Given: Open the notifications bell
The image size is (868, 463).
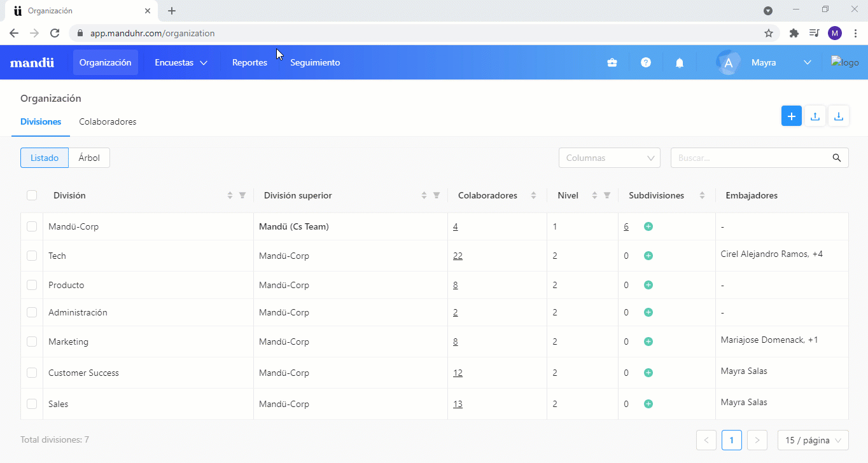Looking at the screenshot, I should click(680, 62).
